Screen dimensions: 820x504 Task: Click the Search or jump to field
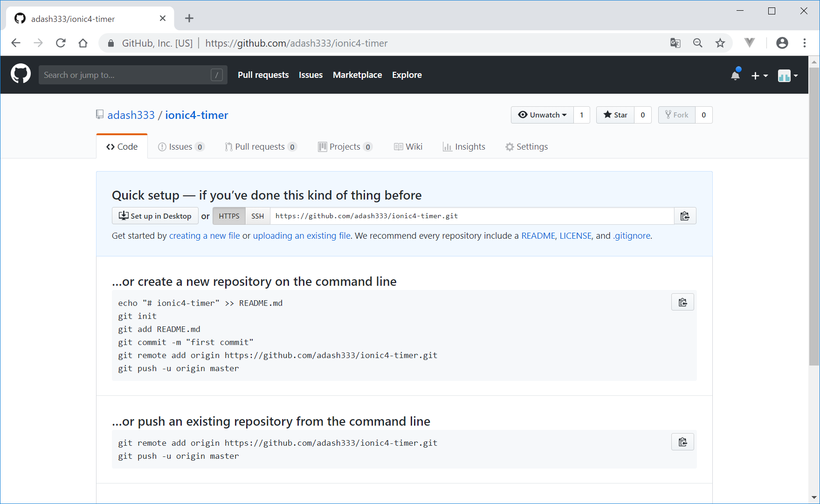[133, 75]
